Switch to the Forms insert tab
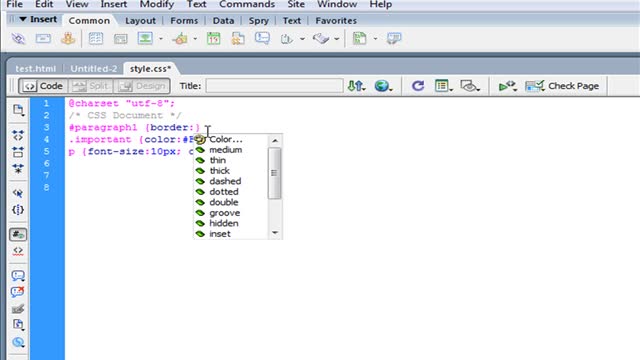 184,21
